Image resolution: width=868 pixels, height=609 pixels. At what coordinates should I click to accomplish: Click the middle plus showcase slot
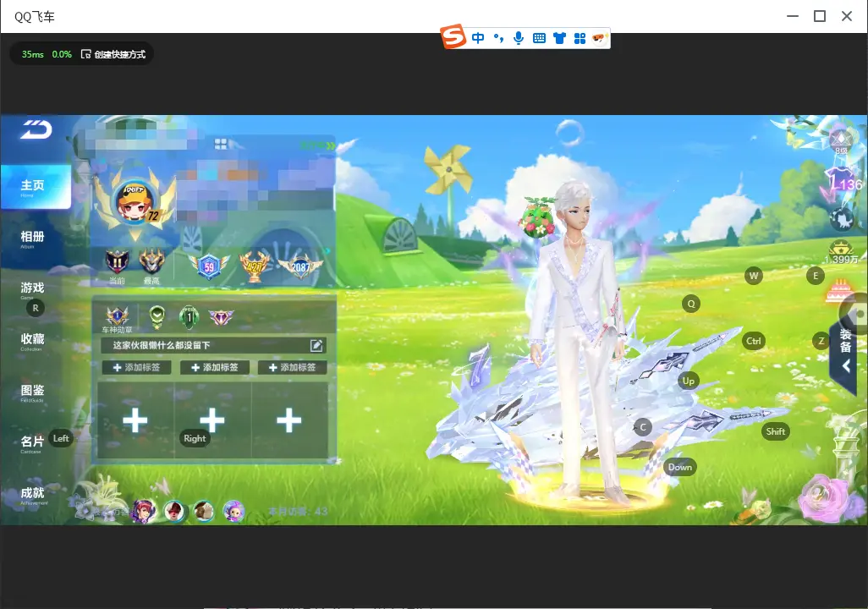click(212, 420)
